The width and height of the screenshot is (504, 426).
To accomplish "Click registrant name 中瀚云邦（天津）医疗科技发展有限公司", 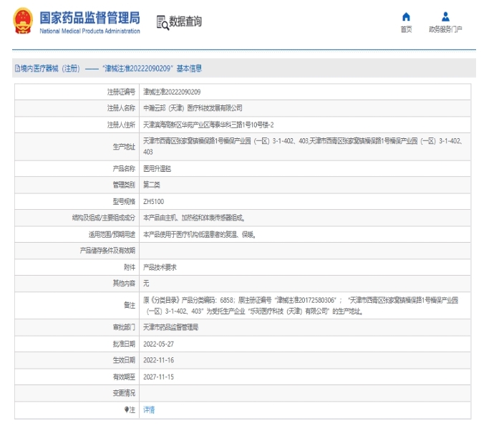I will [x=193, y=108].
